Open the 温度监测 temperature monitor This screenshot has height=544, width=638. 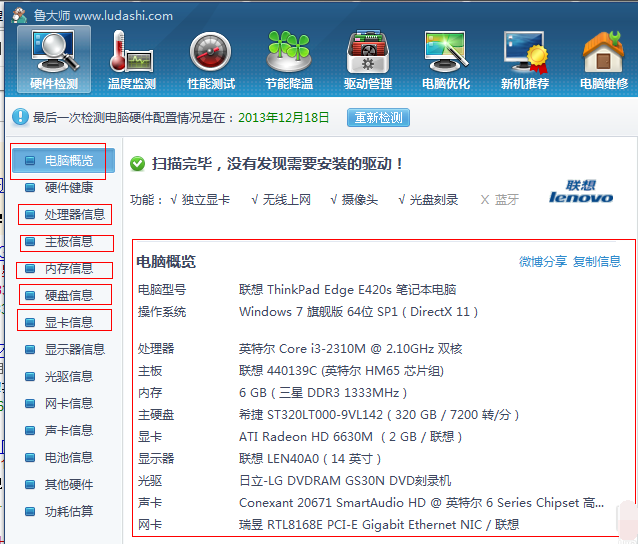tap(132, 59)
